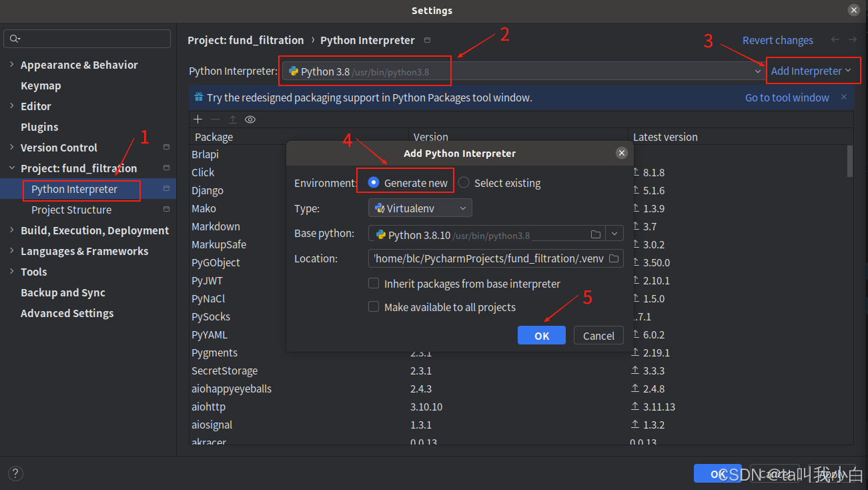
Task: Click the Go to tool window link
Action: [x=787, y=97]
